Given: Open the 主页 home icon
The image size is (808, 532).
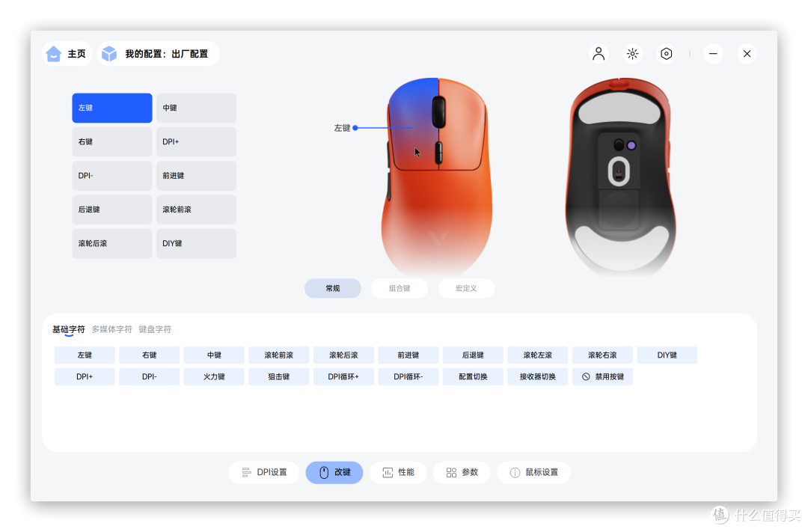Looking at the screenshot, I should (54, 54).
